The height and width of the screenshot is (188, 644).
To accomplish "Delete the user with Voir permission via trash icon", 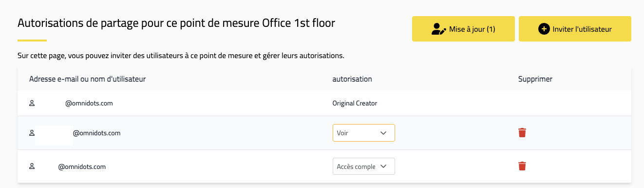I will pos(522,133).
